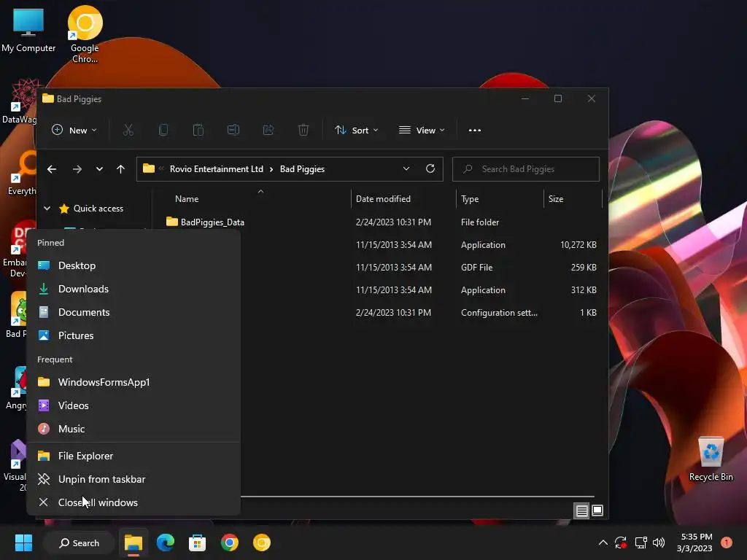Launch Google Chrome from taskbar
The width and height of the screenshot is (747, 560).
coord(229,542)
